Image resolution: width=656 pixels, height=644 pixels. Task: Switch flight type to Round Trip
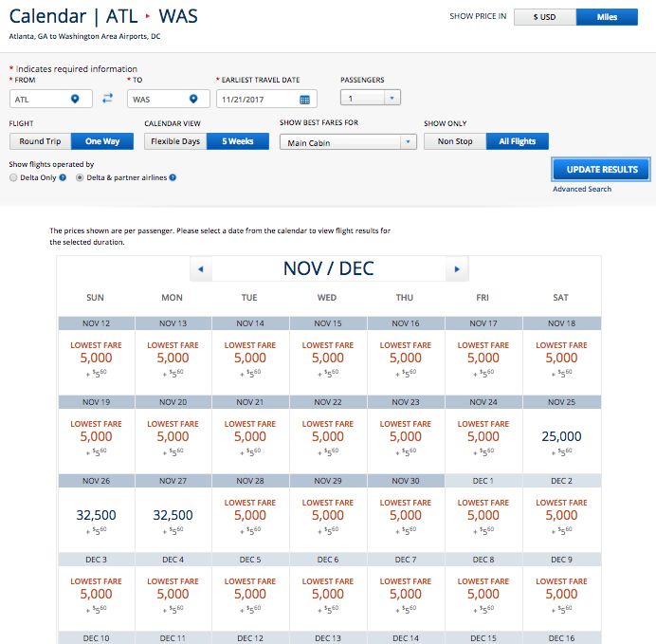click(40, 141)
